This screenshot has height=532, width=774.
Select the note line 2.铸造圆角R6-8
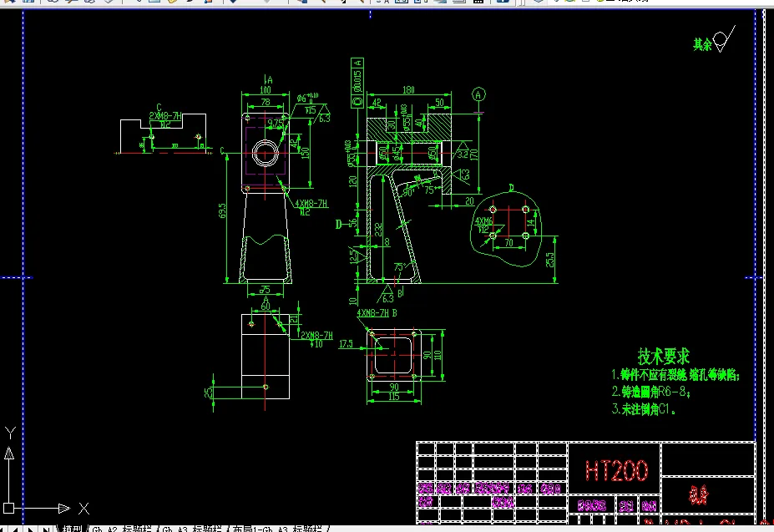point(650,392)
